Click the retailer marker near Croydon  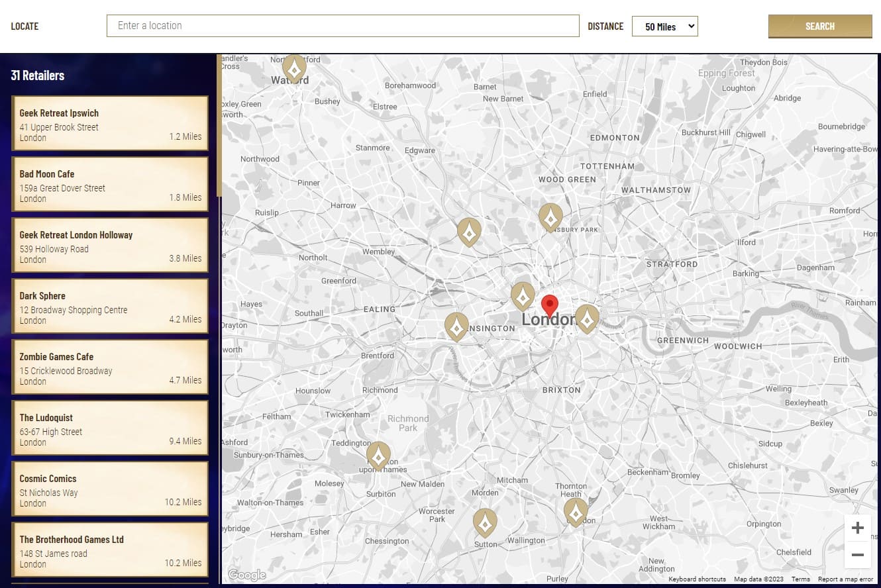pos(576,512)
